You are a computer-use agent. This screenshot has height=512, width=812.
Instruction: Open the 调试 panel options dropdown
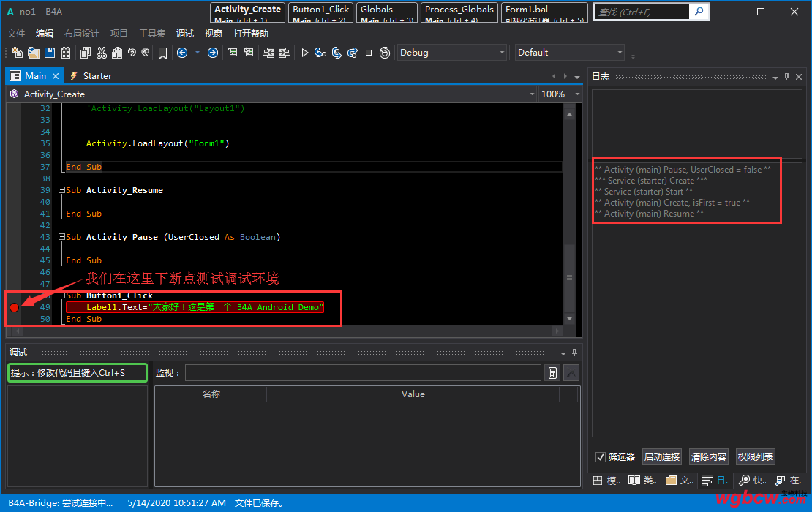[x=563, y=353]
